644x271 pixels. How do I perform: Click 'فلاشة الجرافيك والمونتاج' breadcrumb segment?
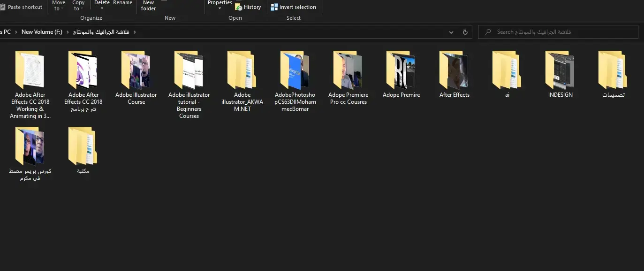[x=101, y=32]
